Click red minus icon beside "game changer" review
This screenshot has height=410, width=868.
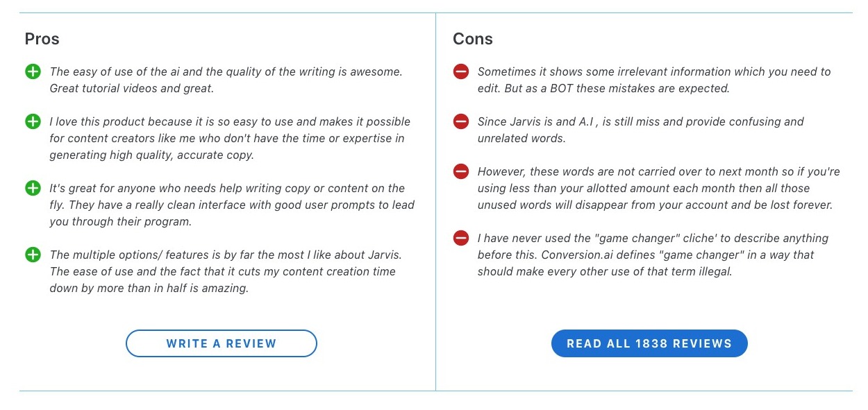pyautogui.click(x=461, y=238)
